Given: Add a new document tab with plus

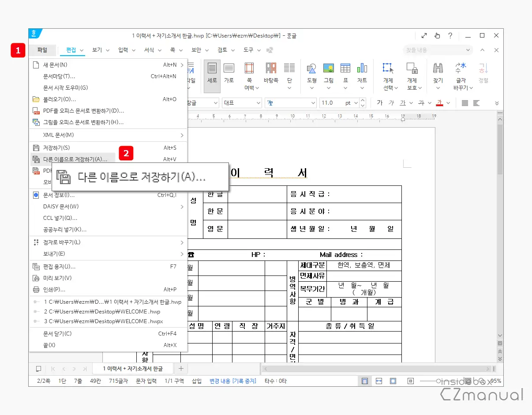Looking at the screenshot, I should pyautogui.click(x=181, y=369).
